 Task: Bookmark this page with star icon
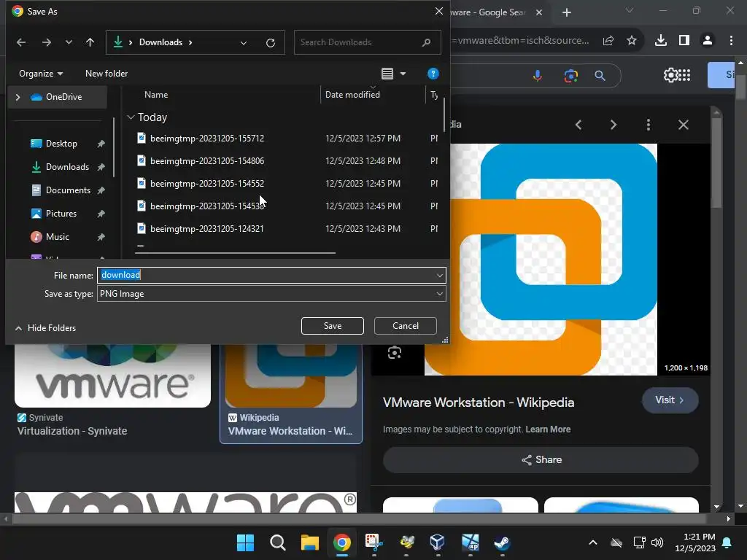[632, 41]
